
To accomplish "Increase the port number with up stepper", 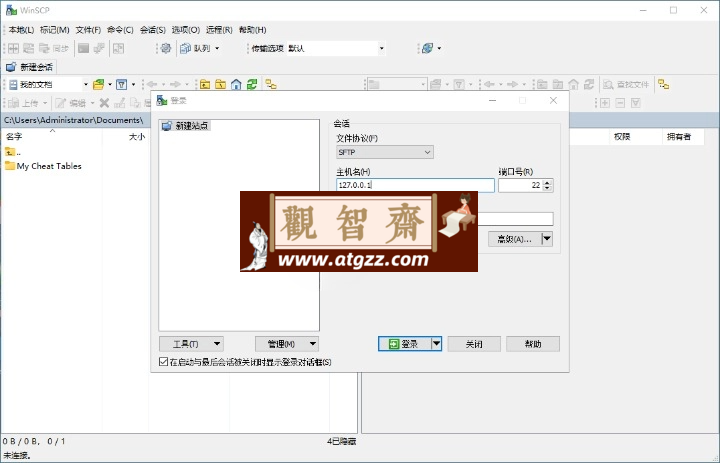I will 547,182.
